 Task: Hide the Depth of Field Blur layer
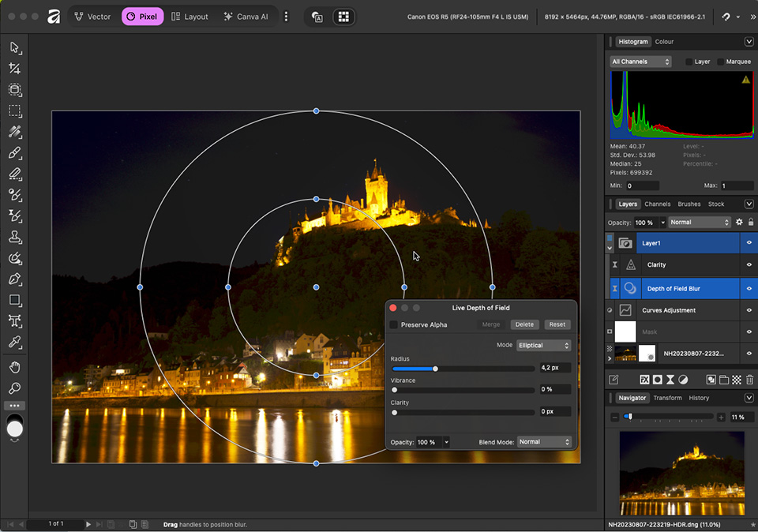[x=749, y=289]
